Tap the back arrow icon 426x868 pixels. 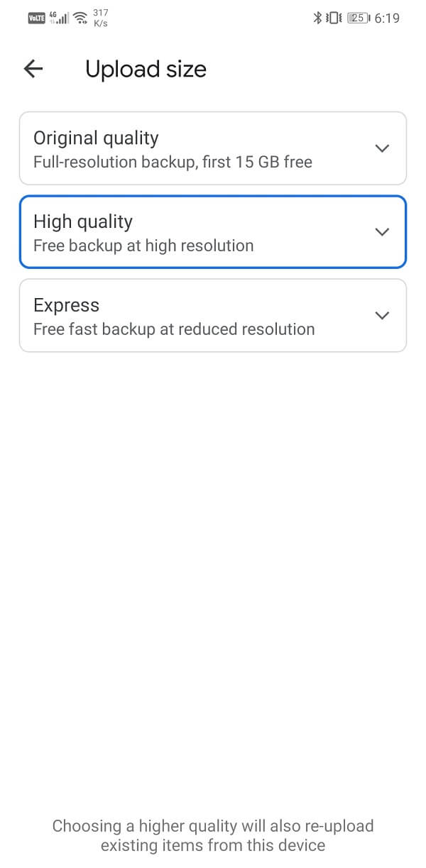[33, 69]
